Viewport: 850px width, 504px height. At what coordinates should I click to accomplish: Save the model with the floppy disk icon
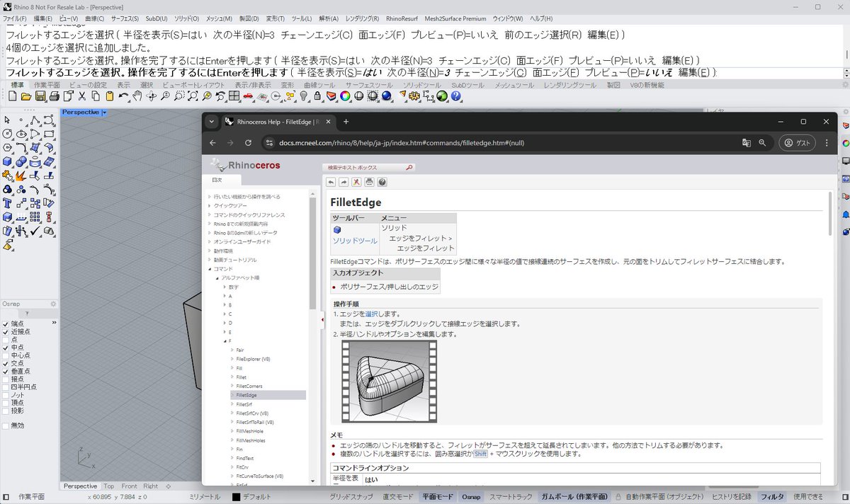[x=40, y=96]
